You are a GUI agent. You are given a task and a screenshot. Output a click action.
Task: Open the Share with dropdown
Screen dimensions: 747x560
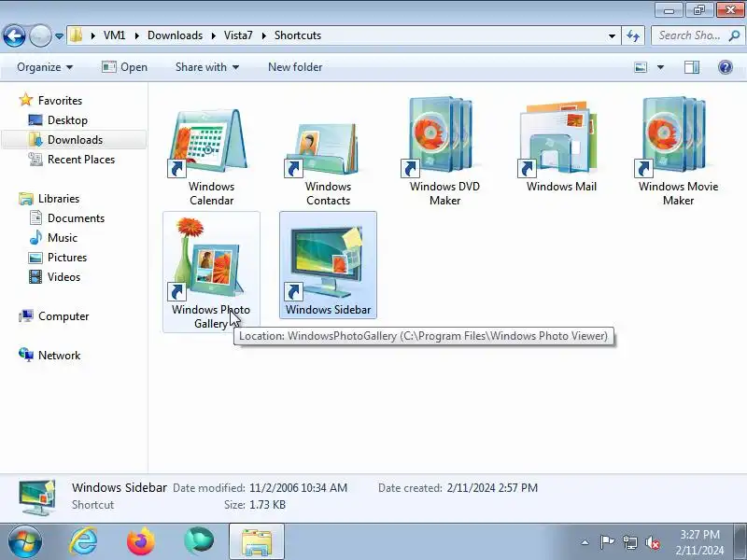point(206,67)
